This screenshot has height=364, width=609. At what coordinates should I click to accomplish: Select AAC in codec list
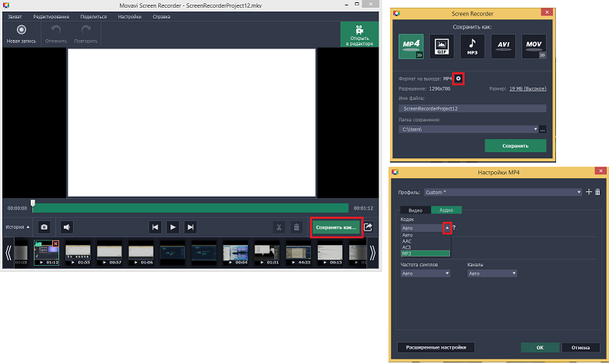425,241
